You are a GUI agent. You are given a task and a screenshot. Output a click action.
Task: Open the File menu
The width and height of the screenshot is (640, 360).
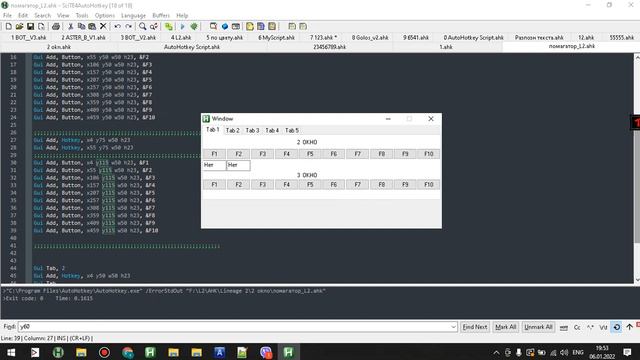7,15
